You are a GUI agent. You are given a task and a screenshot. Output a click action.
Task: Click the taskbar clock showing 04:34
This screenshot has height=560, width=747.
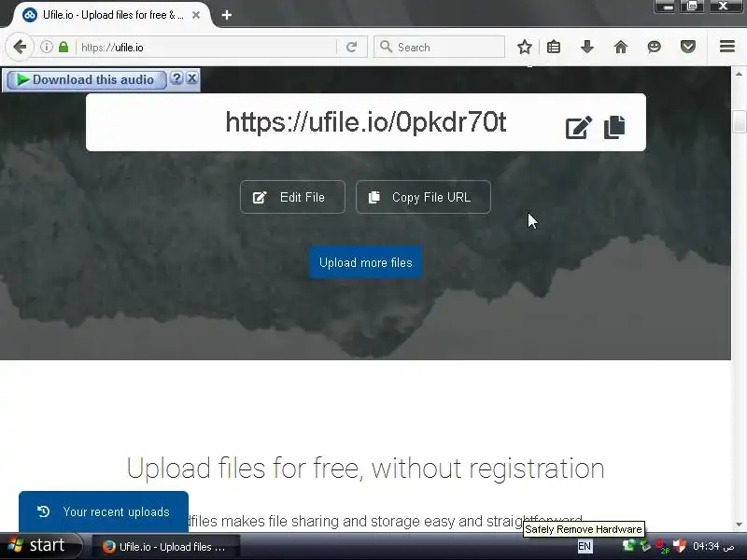[713, 546]
